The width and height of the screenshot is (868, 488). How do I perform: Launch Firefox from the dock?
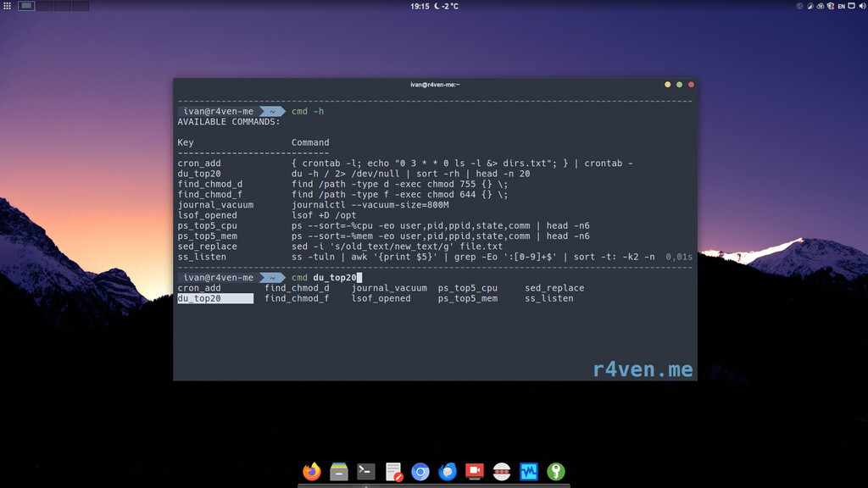[311, 471]
